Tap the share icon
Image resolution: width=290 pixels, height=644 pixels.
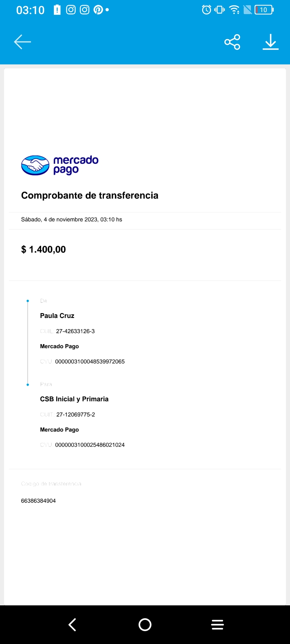[232, 42]
